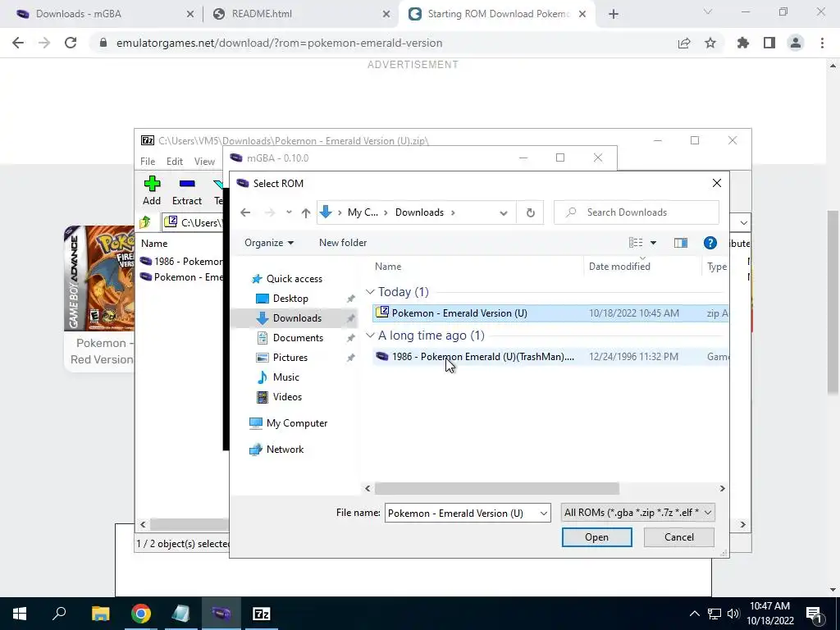Image resolution: width=840 pixels, height=630 pixels.
Task: Open the Organize menu
Action: [x=269, y=243]
